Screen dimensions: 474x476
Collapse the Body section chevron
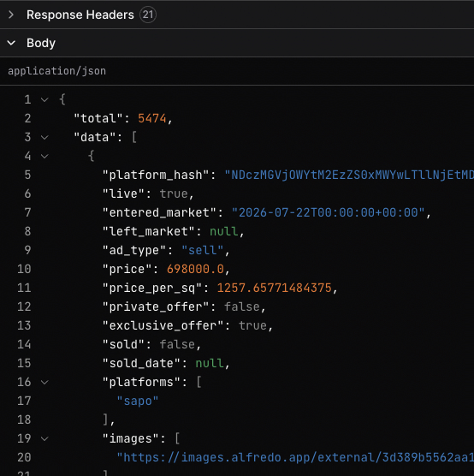pyautogui.click(x=11, y=43)
